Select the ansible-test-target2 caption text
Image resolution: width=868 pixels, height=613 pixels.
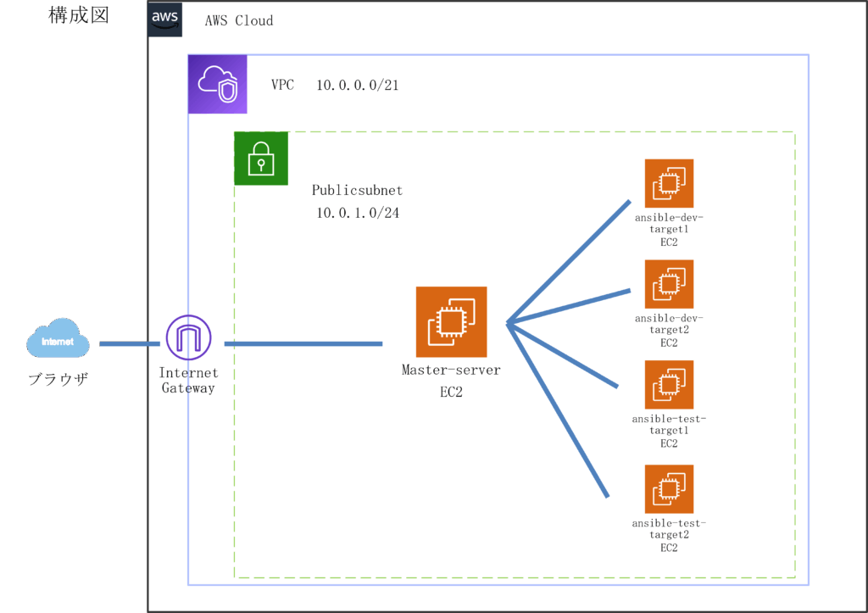click(669, 535)
